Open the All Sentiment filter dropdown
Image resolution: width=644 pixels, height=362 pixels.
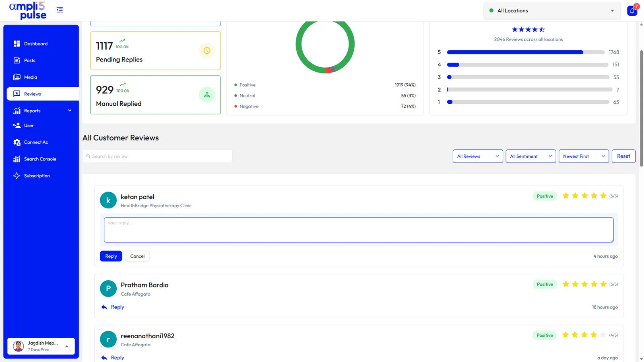coord(530,156)
